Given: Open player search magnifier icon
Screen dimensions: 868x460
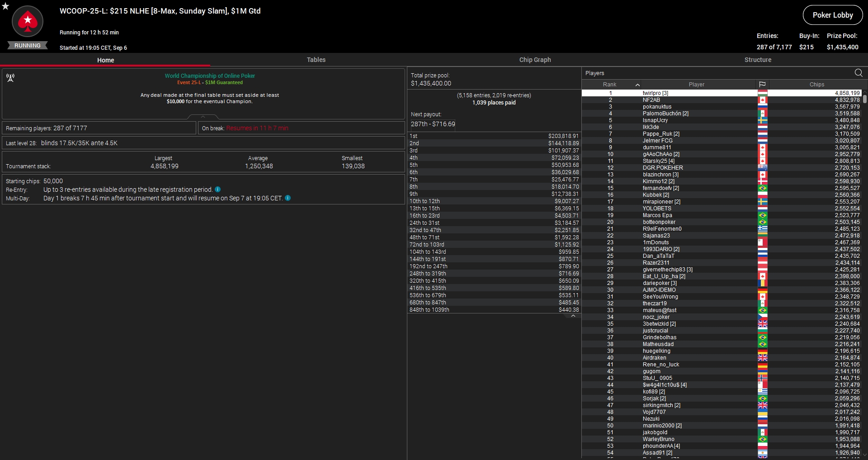Looking at the screenshot, I should 859,73.
